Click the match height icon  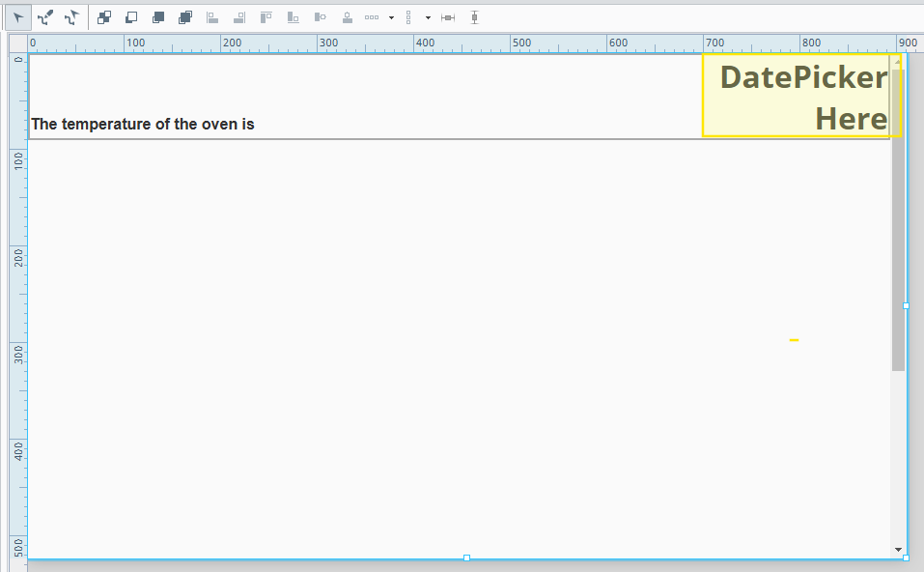(474, 17)
